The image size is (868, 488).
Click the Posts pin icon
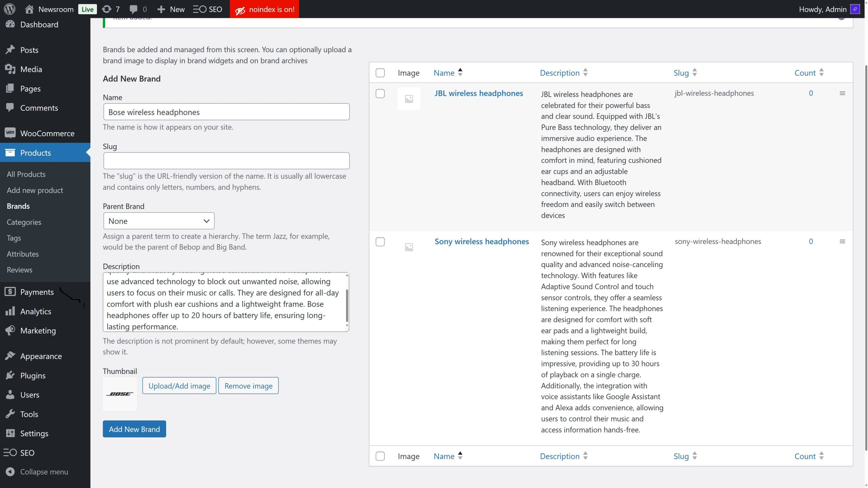(x=10, y=50)
